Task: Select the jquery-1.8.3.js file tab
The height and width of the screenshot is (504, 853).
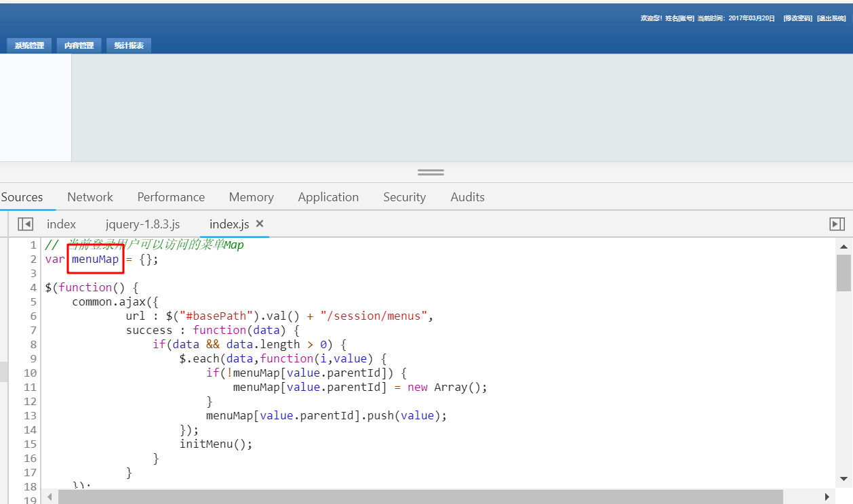Action: (x=142, y=224)
